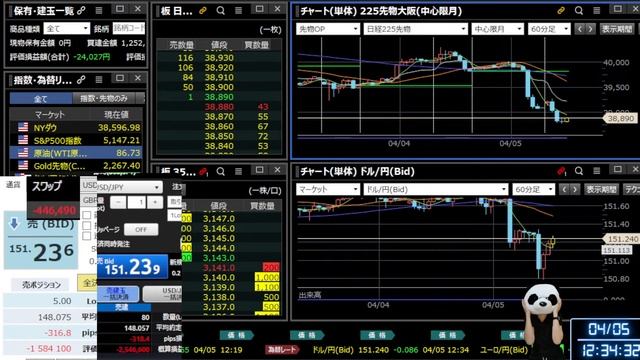Screen dimensions: 640x360
Task: Open hamburger menu in 保有・建玉一覧 panel
Action: pyautogui.click(x=99, y=11)
